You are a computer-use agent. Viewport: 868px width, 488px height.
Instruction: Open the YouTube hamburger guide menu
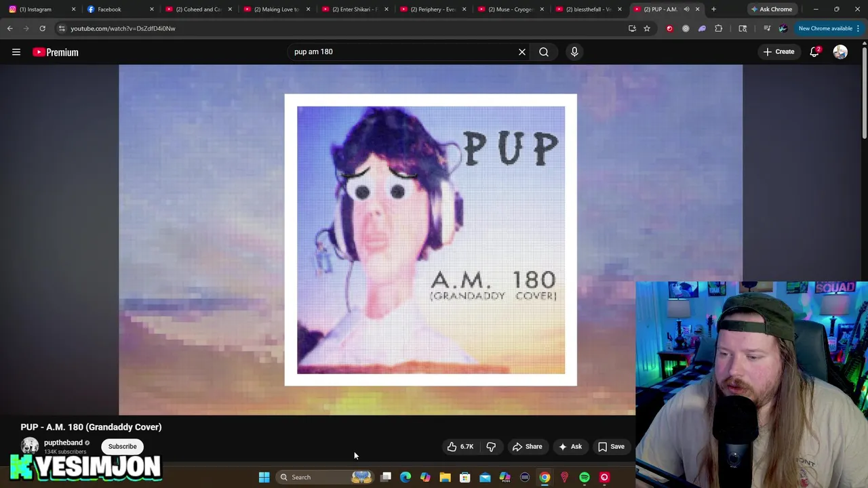[x=16, y=52]
